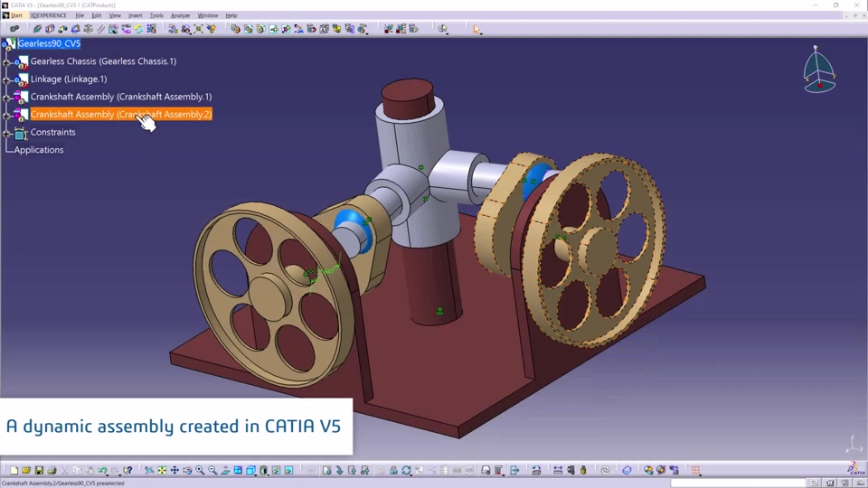The height and width of the screenshot is (488, 868).
Task: Click the CATIA logo icon
Action: (x=856, y=469)
